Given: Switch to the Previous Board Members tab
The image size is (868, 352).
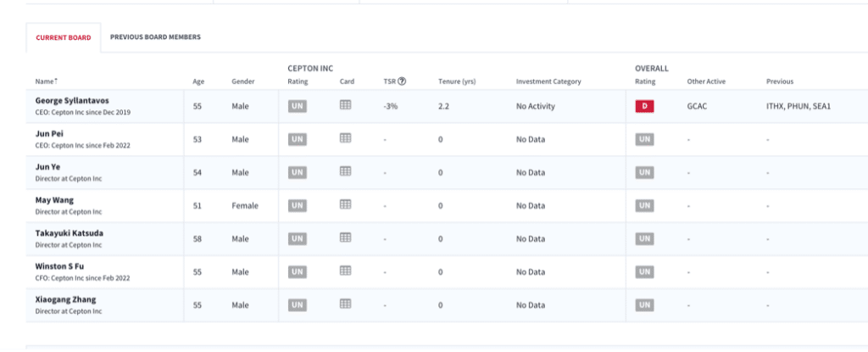Looking at the screenshot, I should pos(156,37).
